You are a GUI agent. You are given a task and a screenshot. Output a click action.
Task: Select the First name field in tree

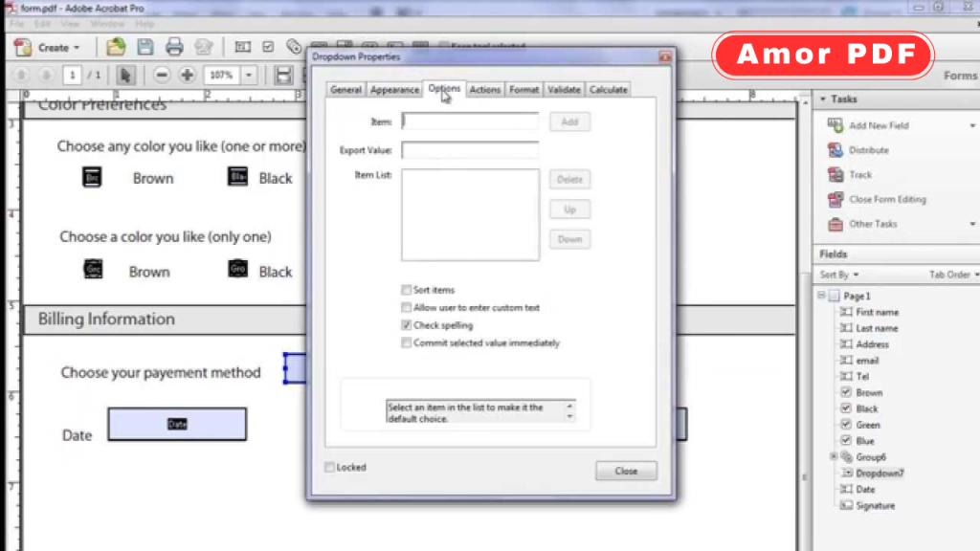(877, 312)
